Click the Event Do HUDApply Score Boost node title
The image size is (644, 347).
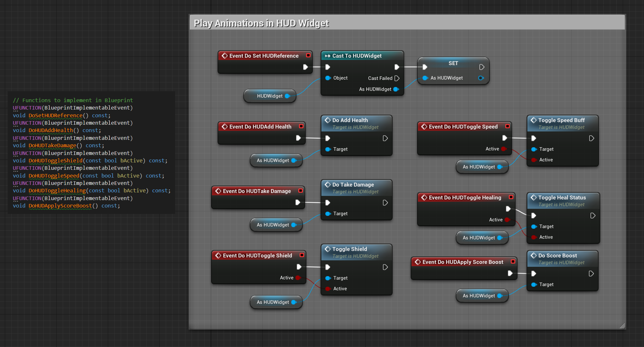[463, 262]
